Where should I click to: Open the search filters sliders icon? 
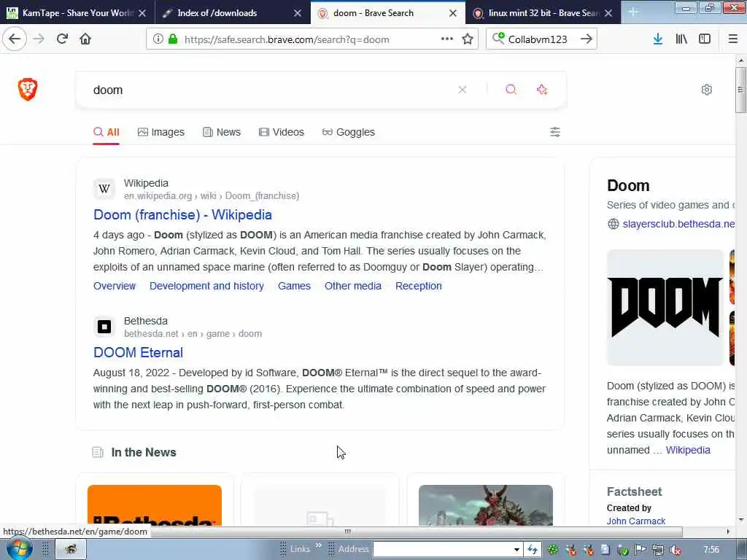tap(555, 132)
